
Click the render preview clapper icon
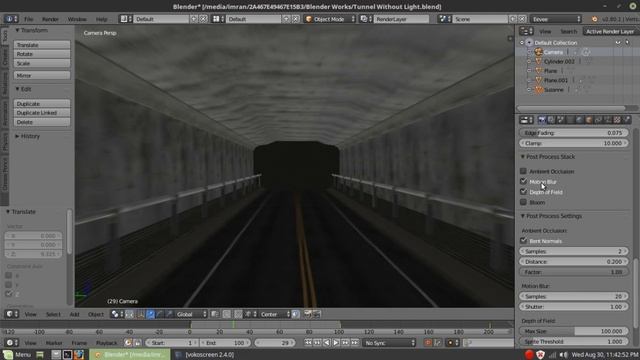(307, 314)
